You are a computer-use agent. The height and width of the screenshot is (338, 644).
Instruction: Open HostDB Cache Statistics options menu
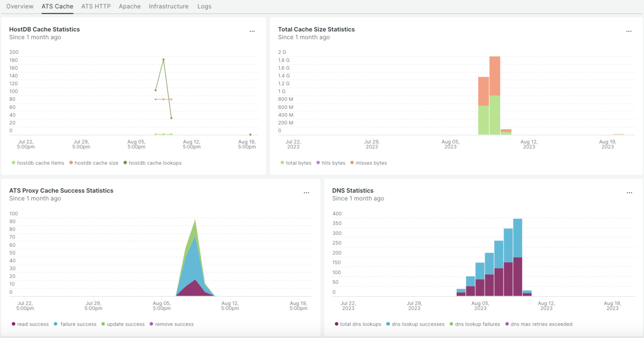[252, 32]
